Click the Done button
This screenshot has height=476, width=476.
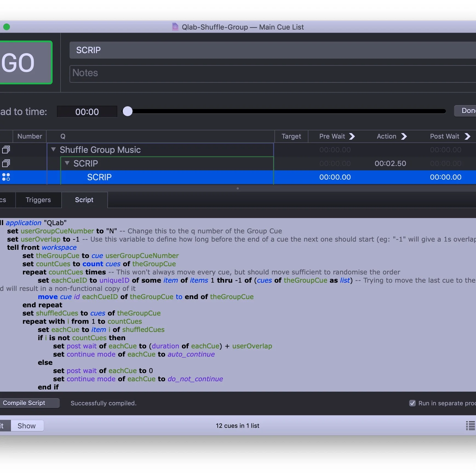click(x=466, y=111)
